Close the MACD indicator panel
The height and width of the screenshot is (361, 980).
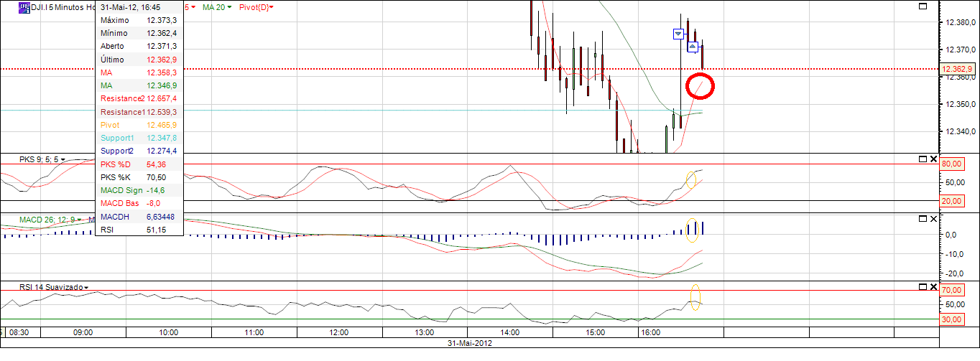(x=933, y=219)
